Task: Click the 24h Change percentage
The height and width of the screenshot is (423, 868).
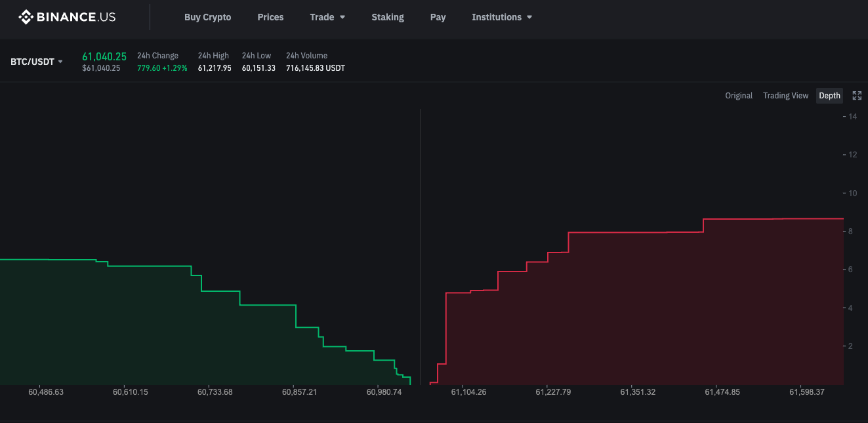Action: click(x=175, y=68)
